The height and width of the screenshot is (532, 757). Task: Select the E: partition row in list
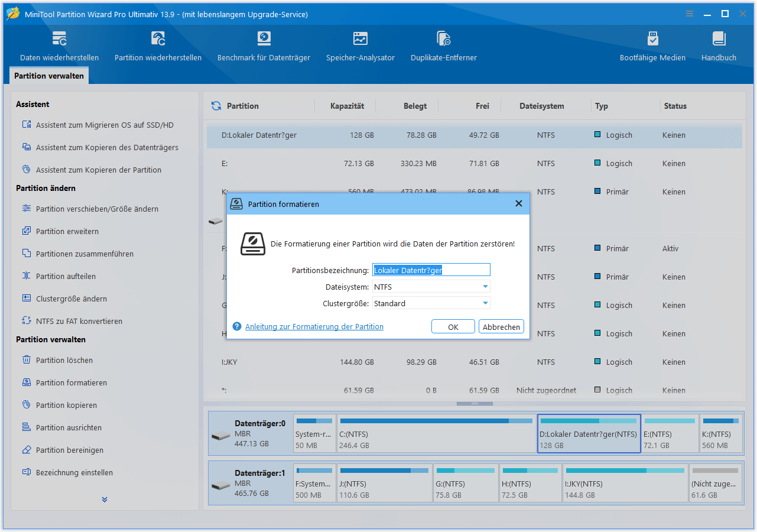(x=474, y=163)
